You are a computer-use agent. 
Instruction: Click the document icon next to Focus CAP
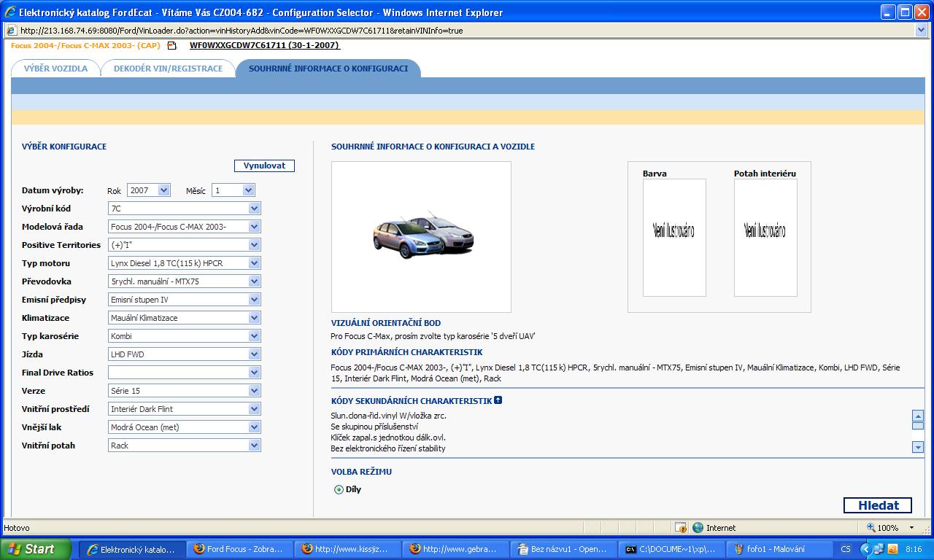pos(172,45)
